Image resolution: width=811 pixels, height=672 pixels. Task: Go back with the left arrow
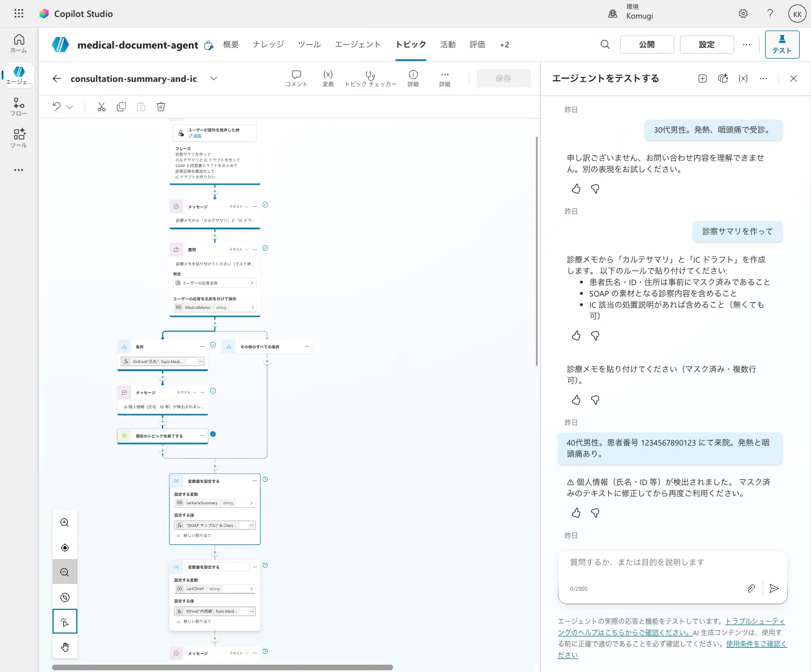[x=56, y=78]
